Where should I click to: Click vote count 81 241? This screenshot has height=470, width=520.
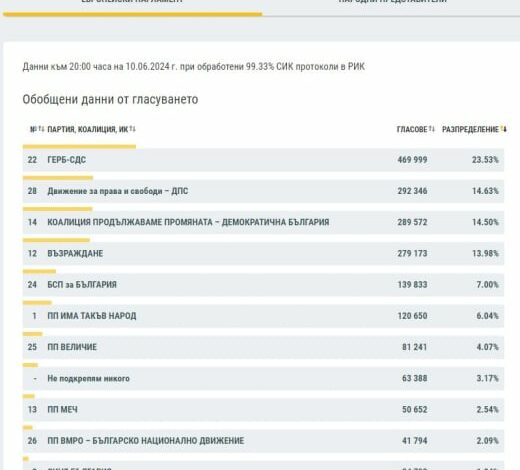click(x=415, y=347)
